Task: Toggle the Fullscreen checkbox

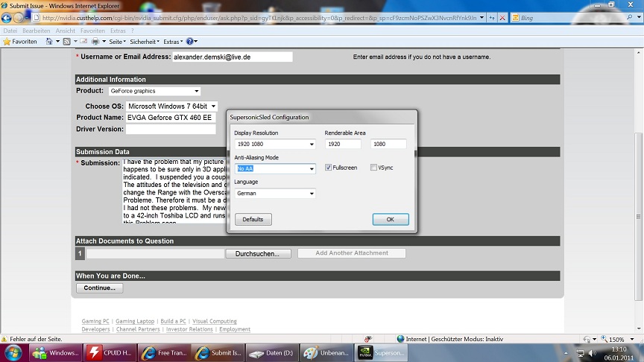Action: click(x=328, y=168)
